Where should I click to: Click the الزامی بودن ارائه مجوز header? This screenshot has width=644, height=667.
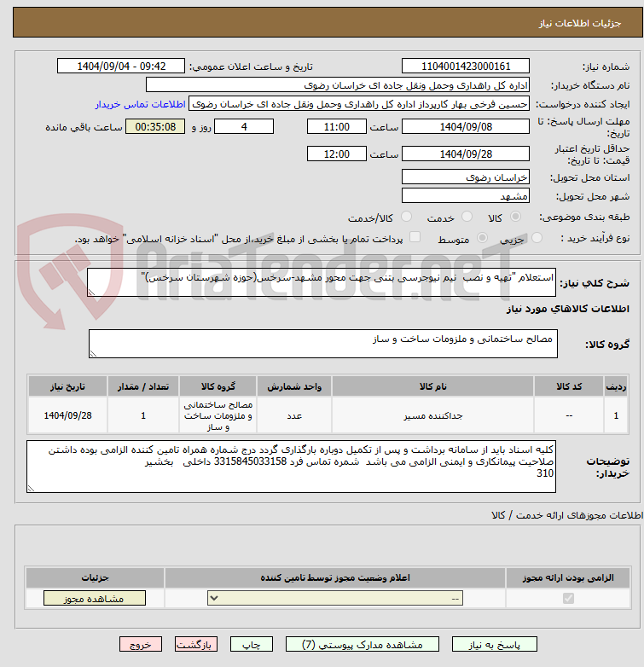coord(568,577)
